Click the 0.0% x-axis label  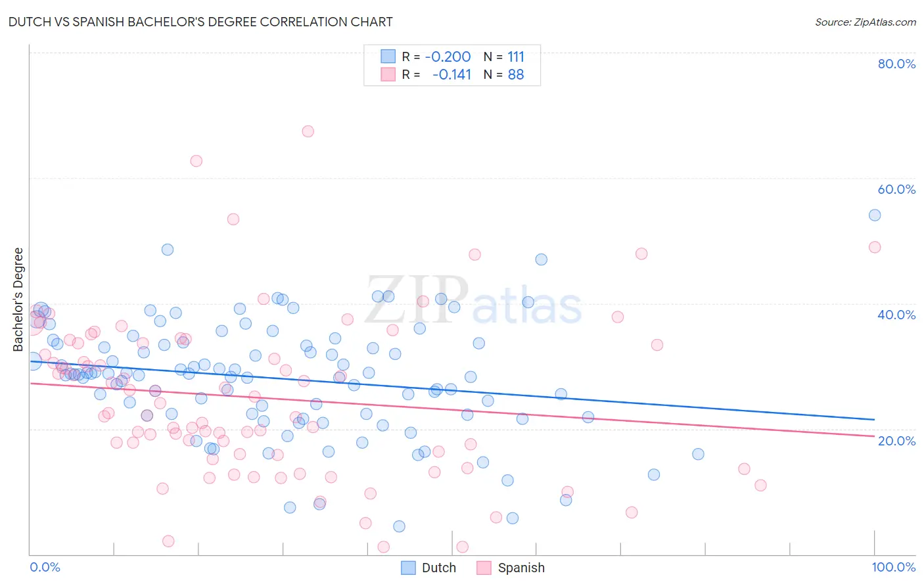(x=45, y=567)
